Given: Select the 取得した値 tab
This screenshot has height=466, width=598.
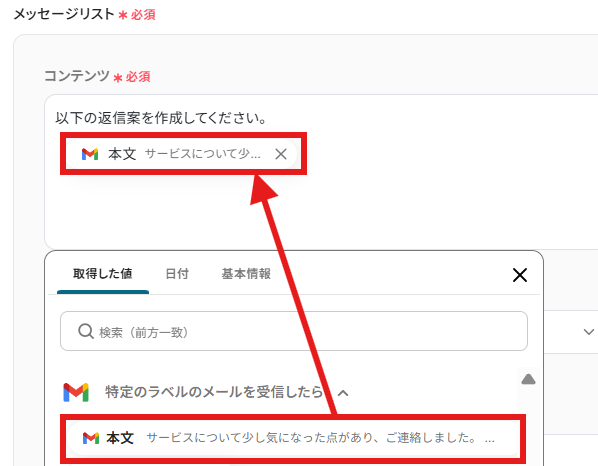Looking at the screenshot, I should 103,273.
